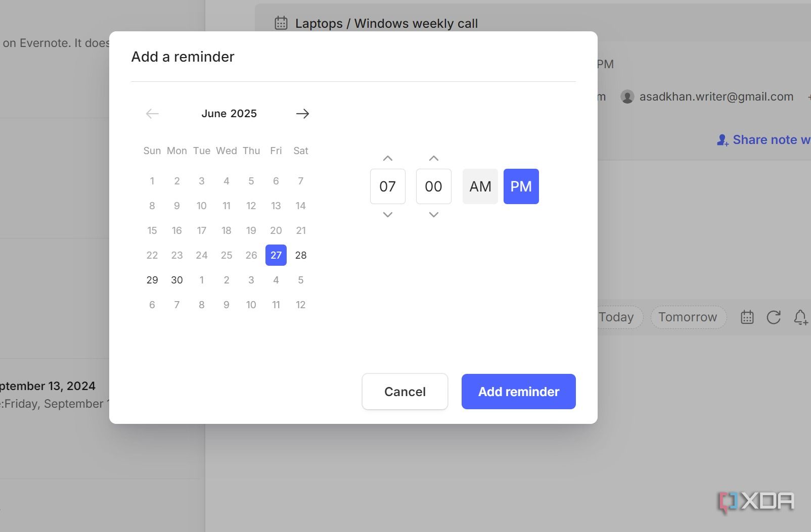Viewport: 811px width, 532px height.
Task: Click the repeat recurrence icon
Action: 774,317
